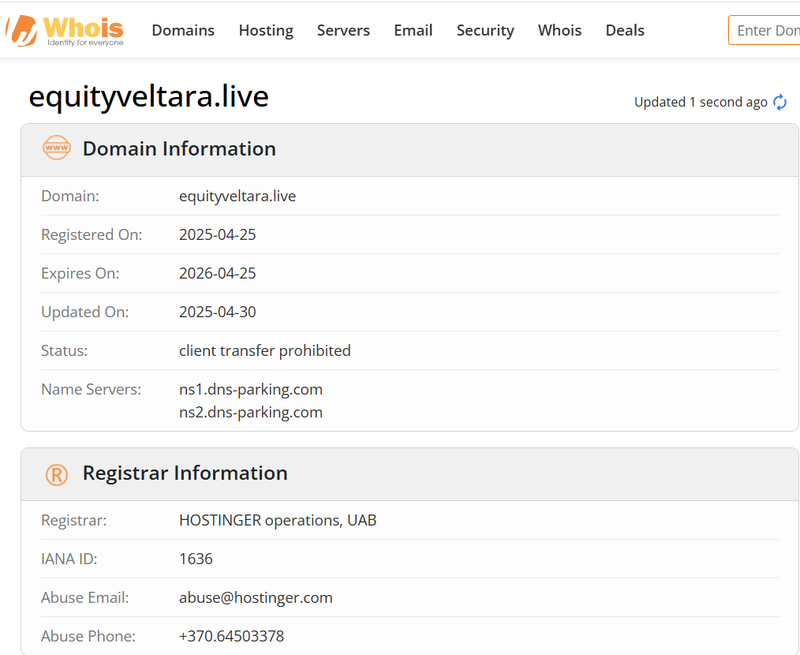Click the Registrar Information section header
Screen dimensions: 800x655
(410, 474)
